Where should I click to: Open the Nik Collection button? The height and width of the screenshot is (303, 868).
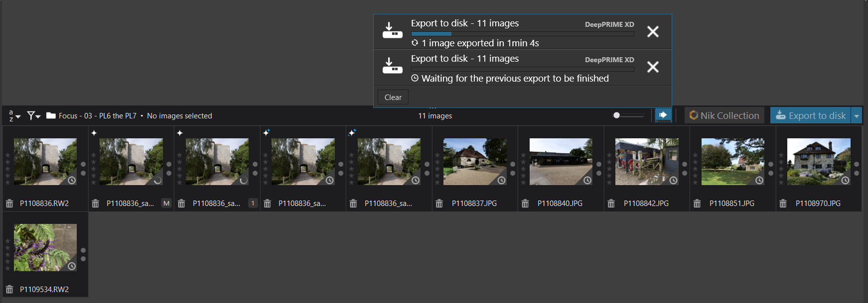coord(724,115)
